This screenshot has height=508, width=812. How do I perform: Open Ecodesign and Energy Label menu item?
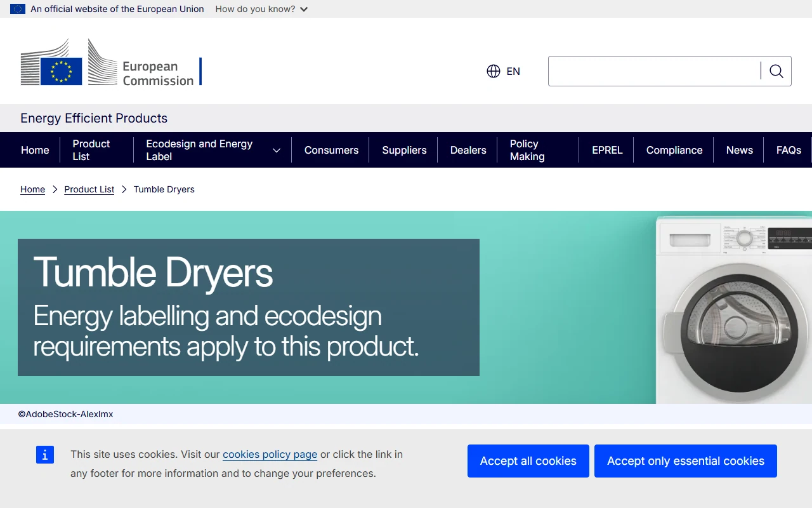(x=199, y=150)
